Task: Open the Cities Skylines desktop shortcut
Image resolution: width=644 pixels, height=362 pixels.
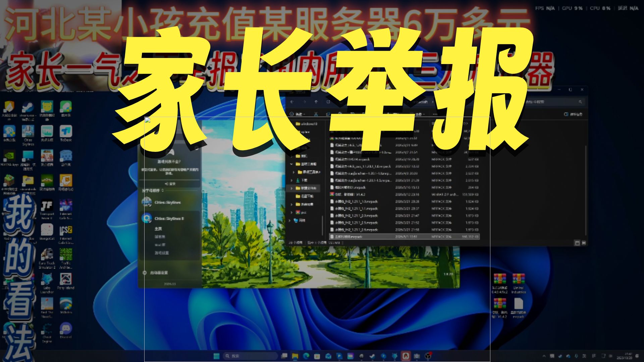Action: pyautogui.click(x=28, y=135)
